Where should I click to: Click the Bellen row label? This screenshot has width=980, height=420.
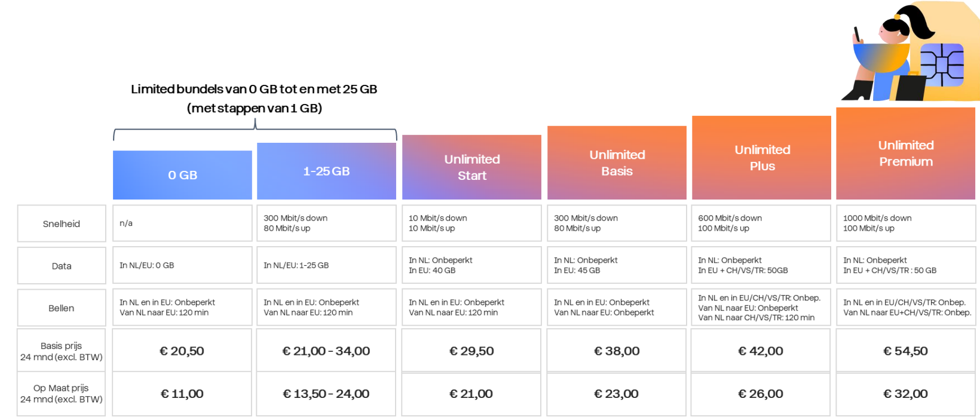click(62, 308)
